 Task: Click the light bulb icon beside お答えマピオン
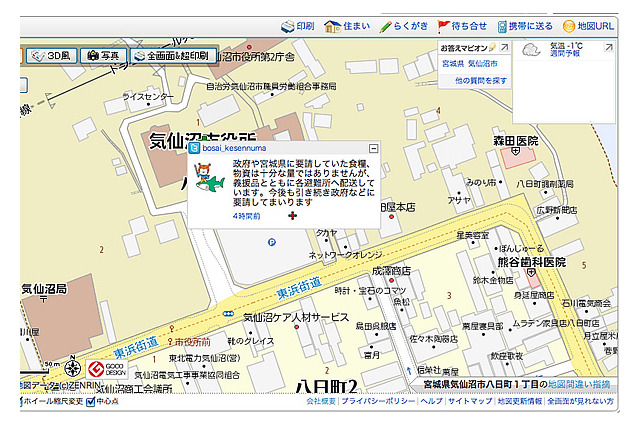(x=493, y=47)
